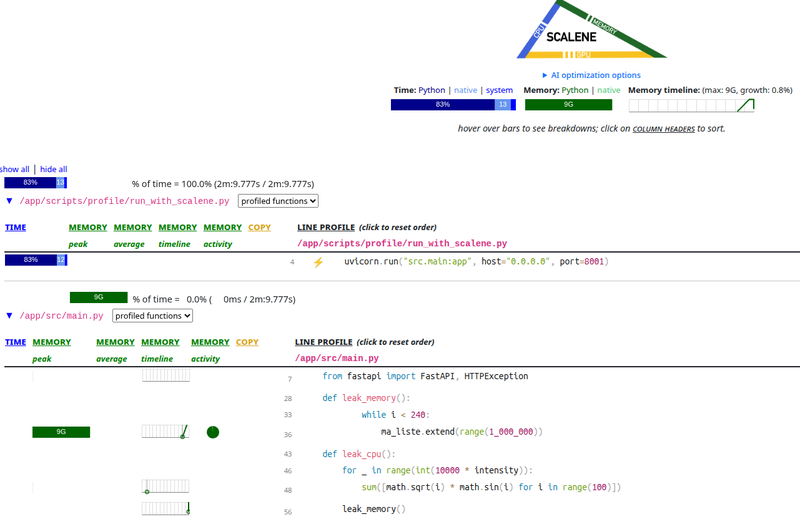Sort by TIME in run_with_scalene.py table
This screenshot has width=800, height=517.
click(x=15, y=228)
